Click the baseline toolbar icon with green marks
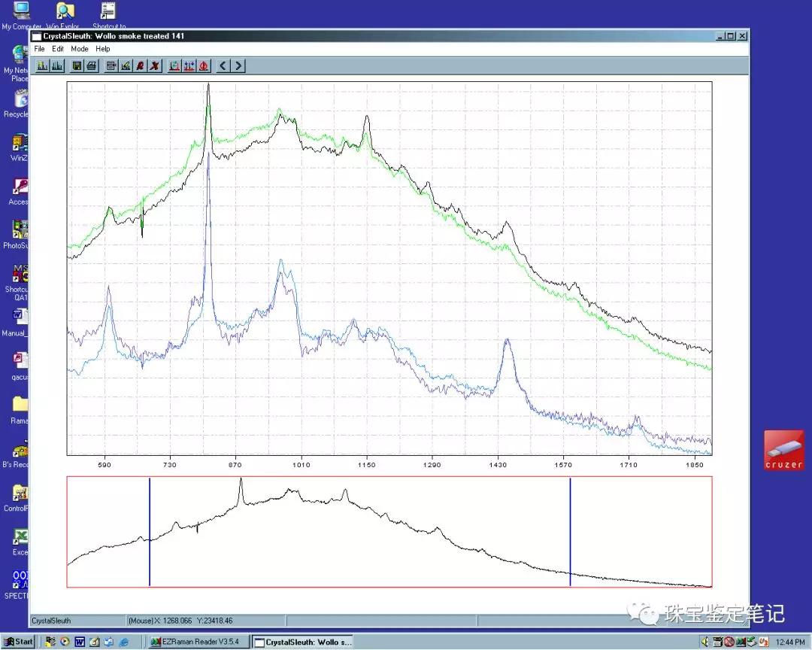 [174, 66]
